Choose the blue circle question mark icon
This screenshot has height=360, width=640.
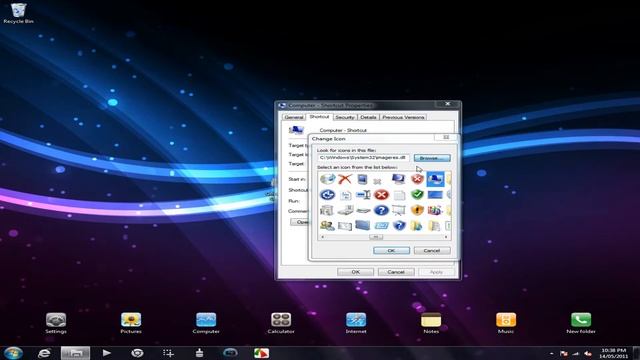click(x=381, y=210)
